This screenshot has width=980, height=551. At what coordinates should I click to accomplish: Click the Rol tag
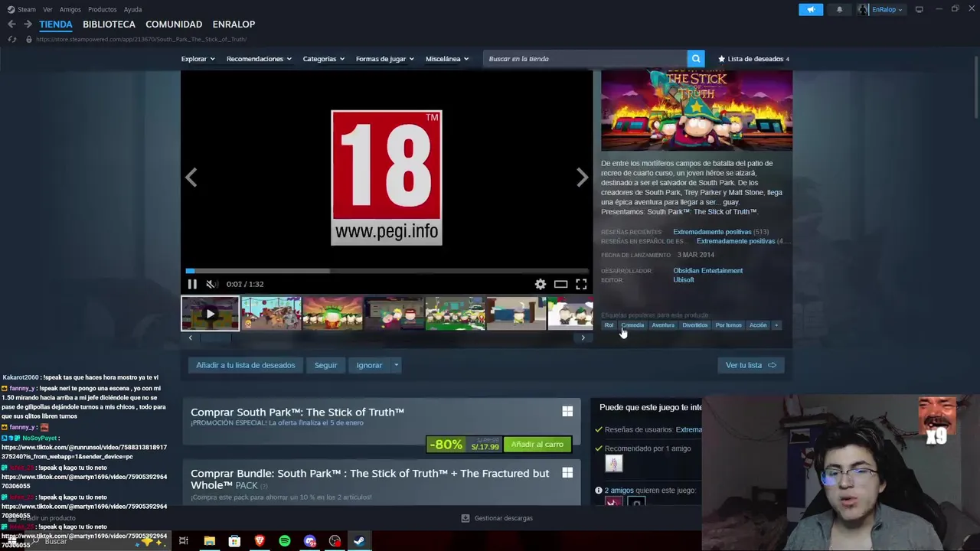609,325
